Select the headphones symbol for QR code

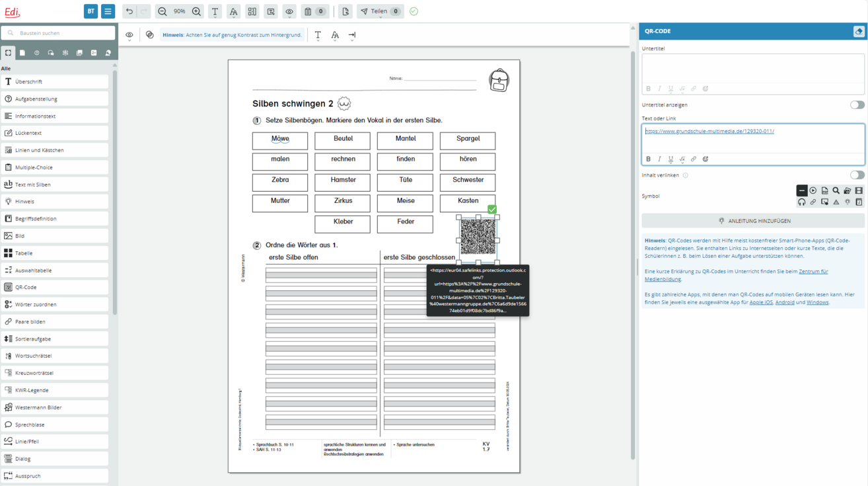(801, 202)
